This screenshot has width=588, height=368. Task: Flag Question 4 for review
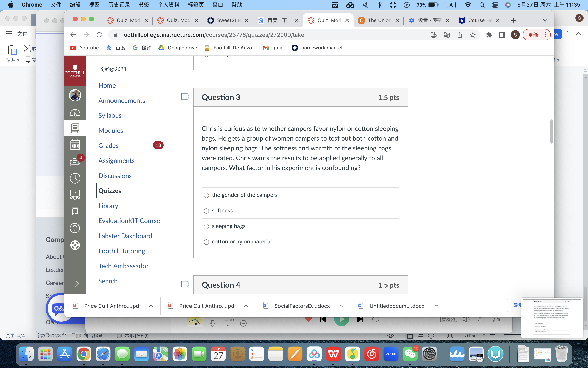[185, 284]
